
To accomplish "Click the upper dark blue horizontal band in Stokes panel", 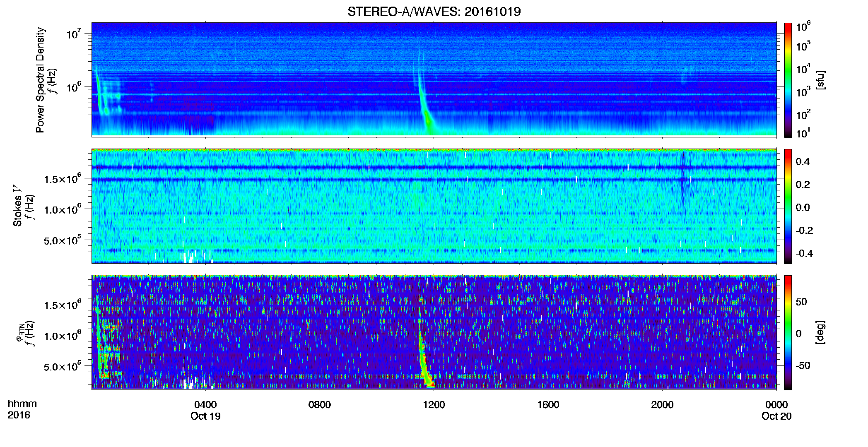I will 434,167.
